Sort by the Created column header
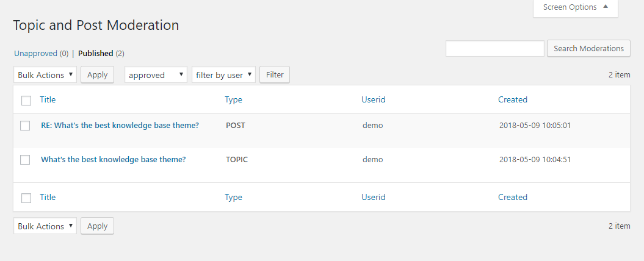 coord(513,99)
